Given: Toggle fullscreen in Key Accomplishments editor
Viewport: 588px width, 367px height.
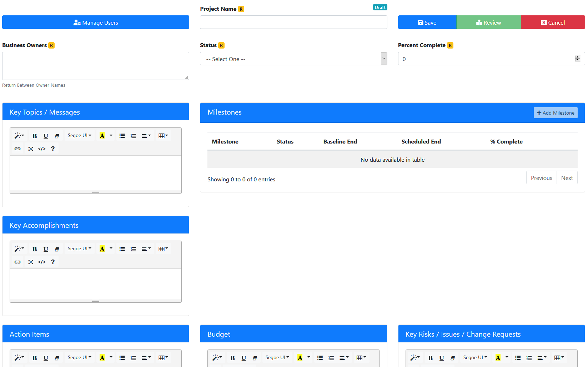Looking at the screenshot, I should (x=31, y=262).
